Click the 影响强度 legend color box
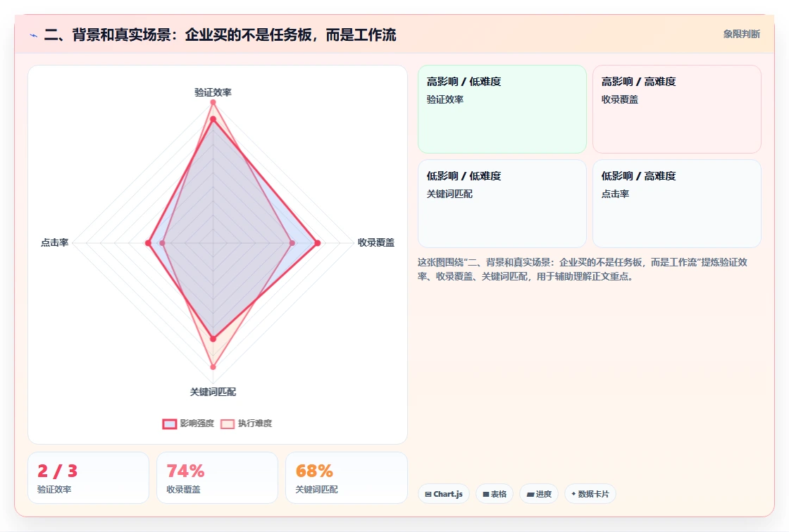Screen dimensions: 789x532 [x=170, y=423]
